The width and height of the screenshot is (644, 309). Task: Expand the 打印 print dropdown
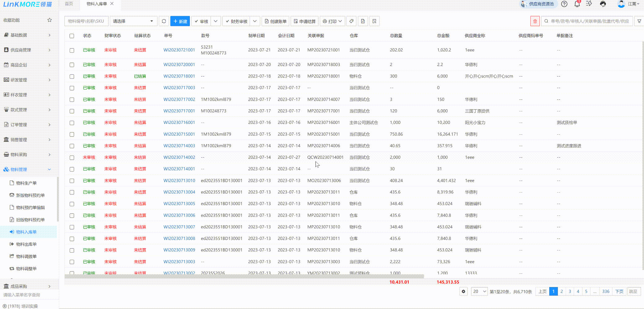click(332, 21)
